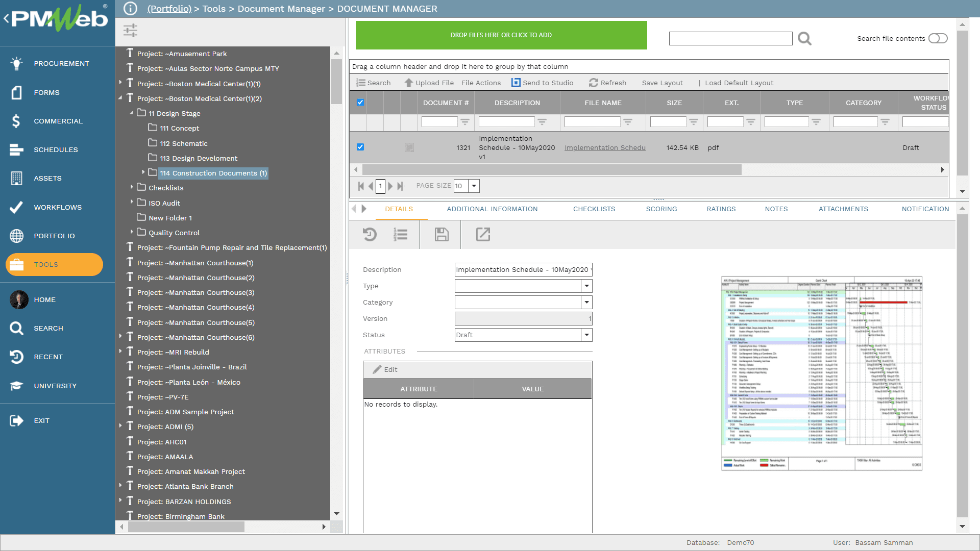Expand Project ~Boston Medical Center(1)(1)
This screenshot has width=980, height=551.
pos(120,83)
